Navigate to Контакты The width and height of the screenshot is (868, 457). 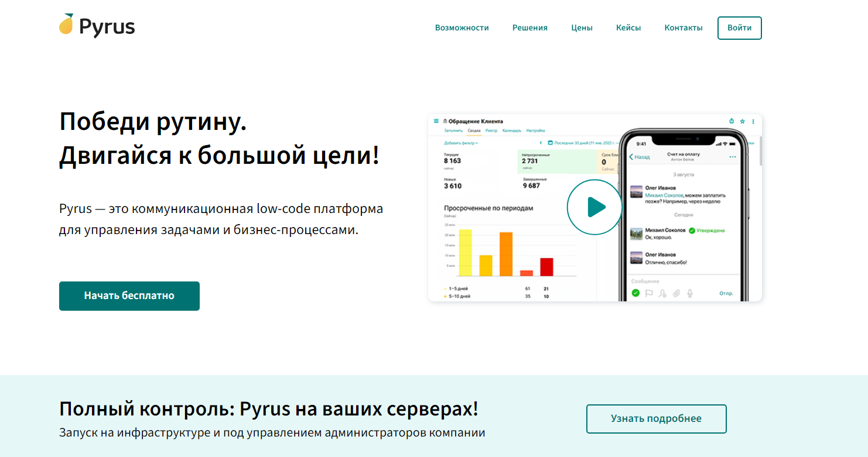(684, 28)
